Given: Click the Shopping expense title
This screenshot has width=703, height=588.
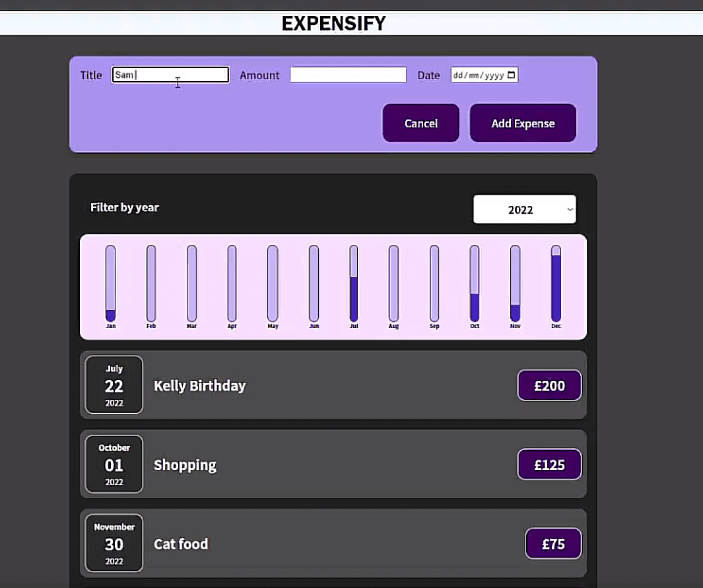Looking at the screenshot, I should click(185, 465).
